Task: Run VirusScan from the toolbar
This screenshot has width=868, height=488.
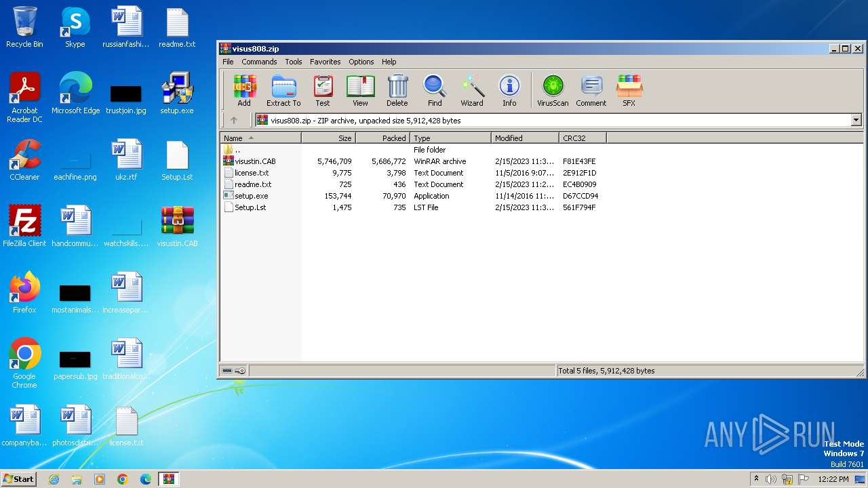Action: (553, 91)
